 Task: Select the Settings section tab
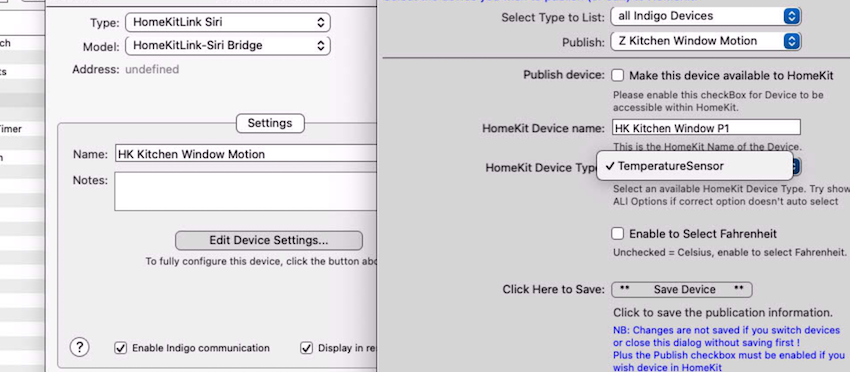[270, 123]
